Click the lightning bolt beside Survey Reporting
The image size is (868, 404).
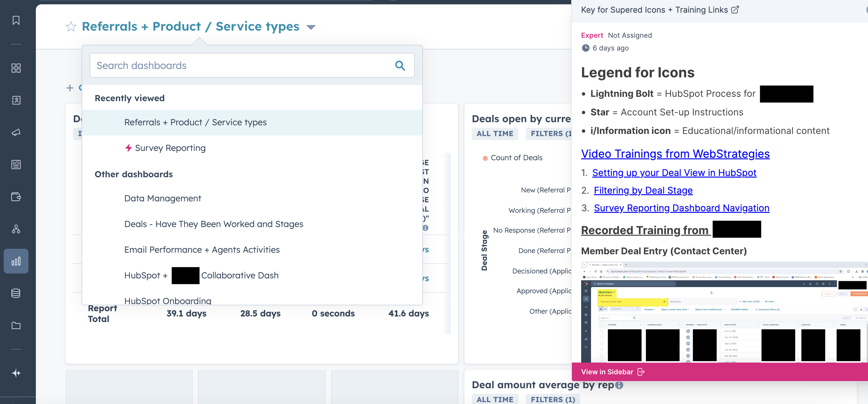click(x=128, y=148)
